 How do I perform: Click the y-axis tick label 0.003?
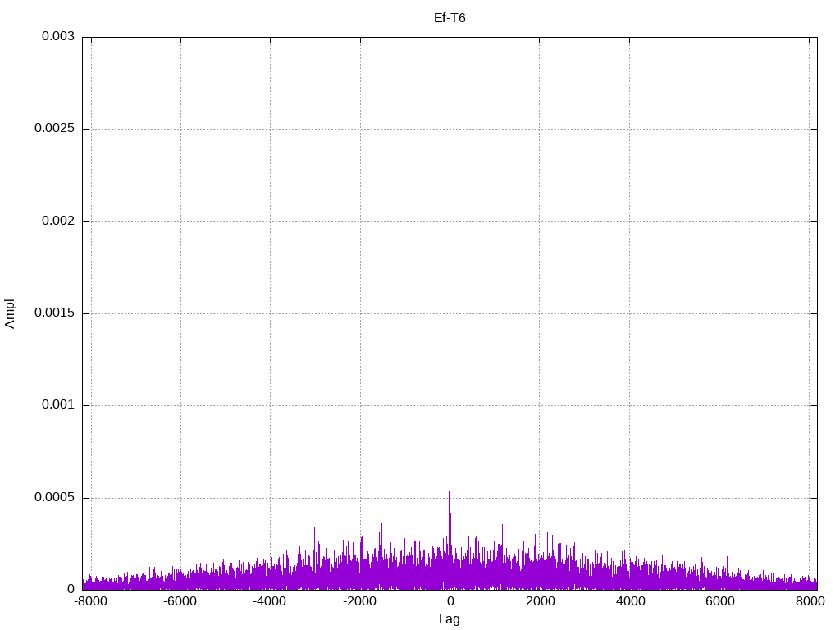(x=58, y=36)
